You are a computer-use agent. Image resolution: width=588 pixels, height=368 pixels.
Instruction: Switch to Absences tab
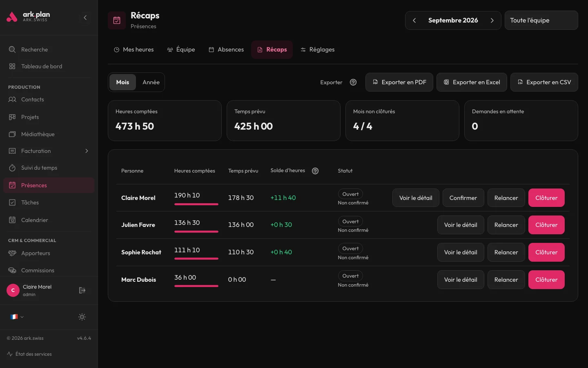pos(226,49)
